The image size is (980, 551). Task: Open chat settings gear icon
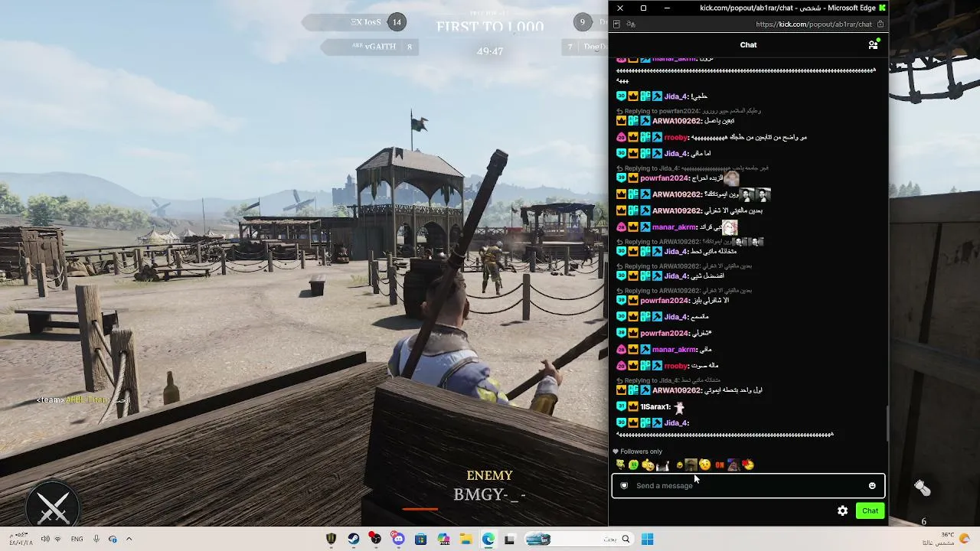[x=842, y=510]
